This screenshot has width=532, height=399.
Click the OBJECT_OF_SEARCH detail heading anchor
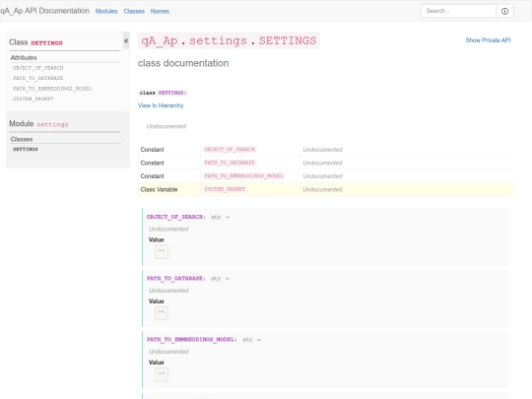[174, 217]
